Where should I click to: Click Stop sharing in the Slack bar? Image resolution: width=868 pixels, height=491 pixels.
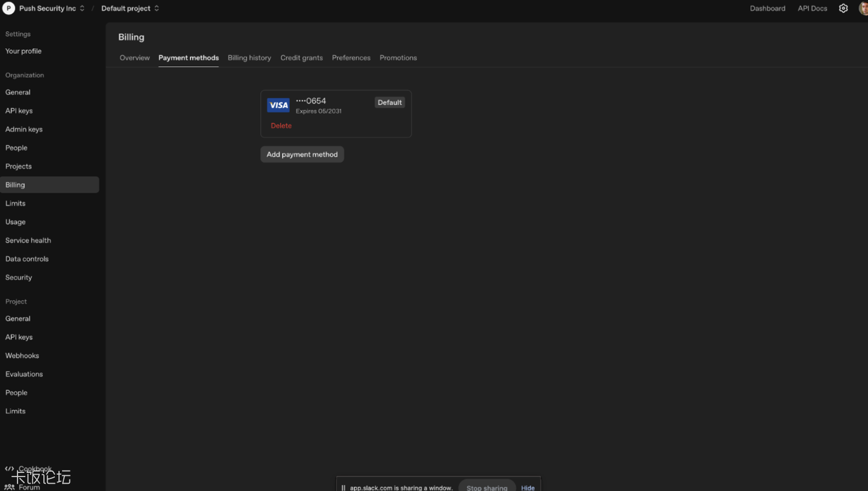click(487, 487)
